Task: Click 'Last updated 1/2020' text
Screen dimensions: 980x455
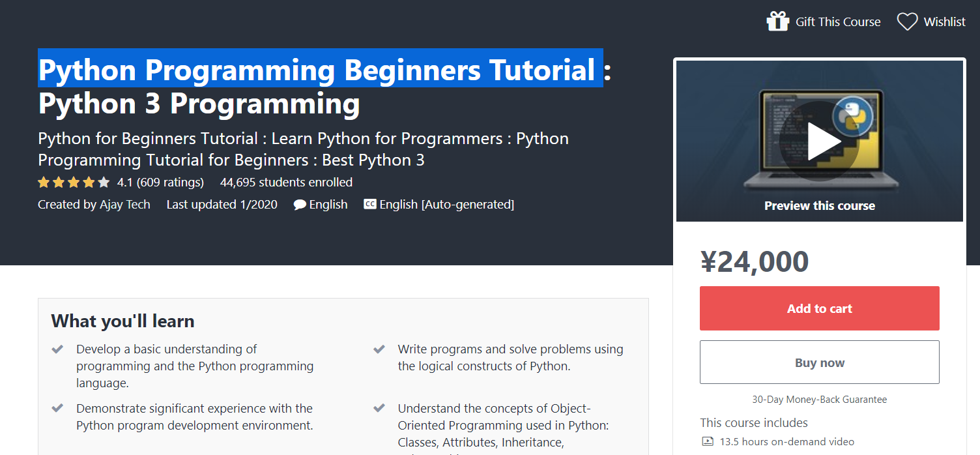Action: point(222,205)
